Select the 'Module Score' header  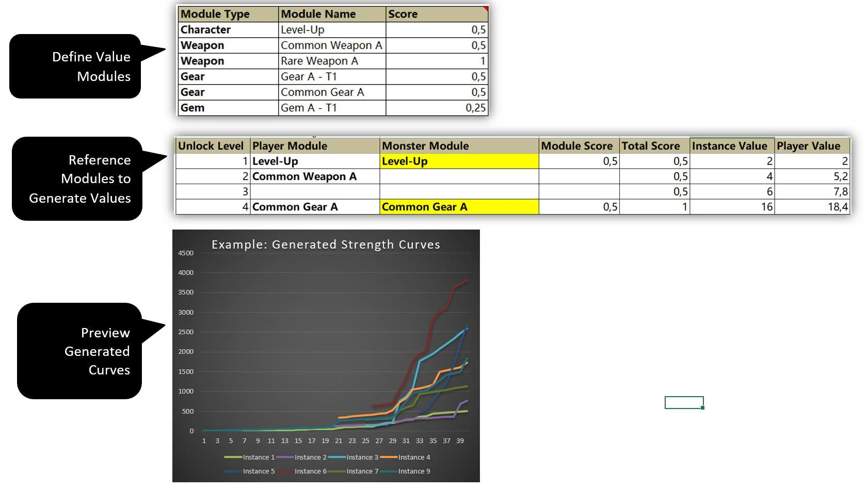coord(579,145)
